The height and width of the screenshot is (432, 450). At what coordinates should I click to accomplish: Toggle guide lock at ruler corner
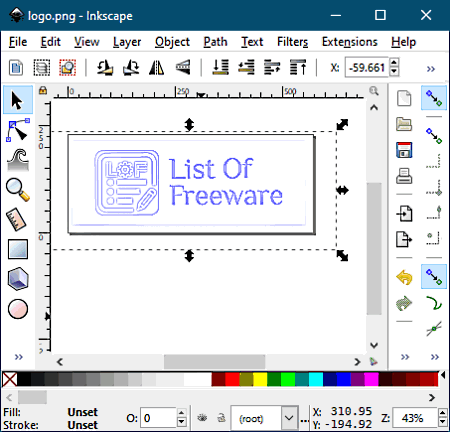tap(43, 90)
